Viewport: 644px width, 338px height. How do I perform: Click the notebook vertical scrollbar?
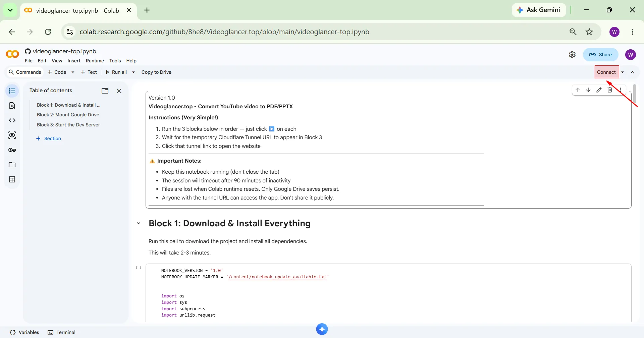click(x=635, y=94)
